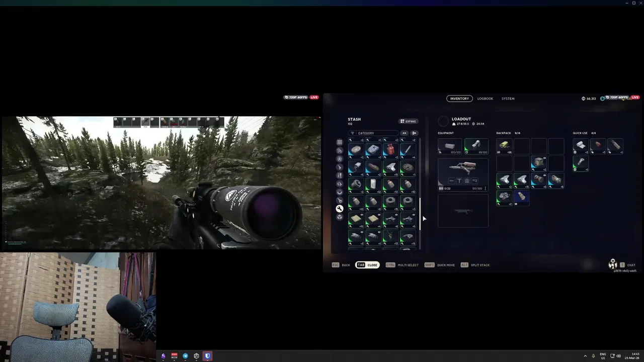Open the Category filter dropdown
644x362 pixels.
[x=373, y=133]
